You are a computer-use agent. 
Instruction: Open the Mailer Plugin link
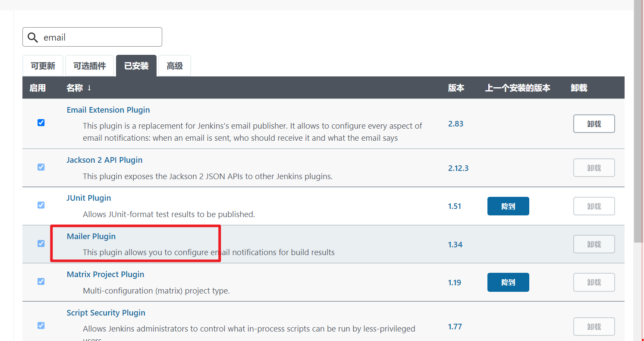[91, 237]
